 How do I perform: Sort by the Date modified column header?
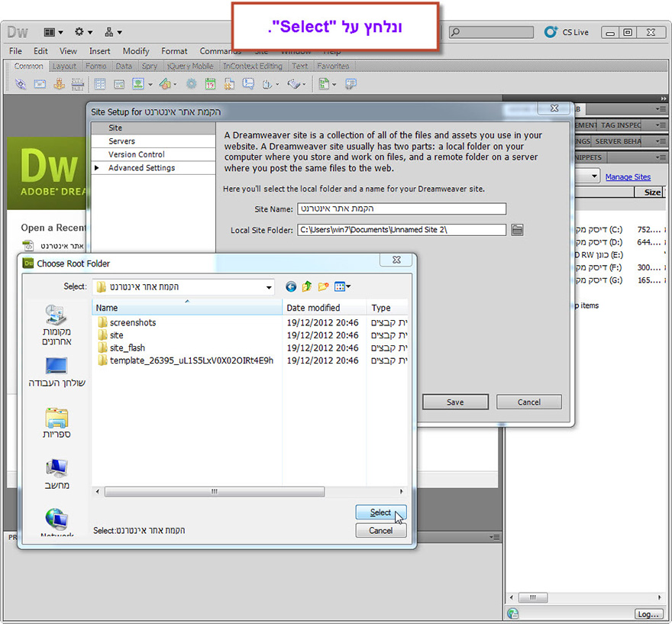coord(325,308)
